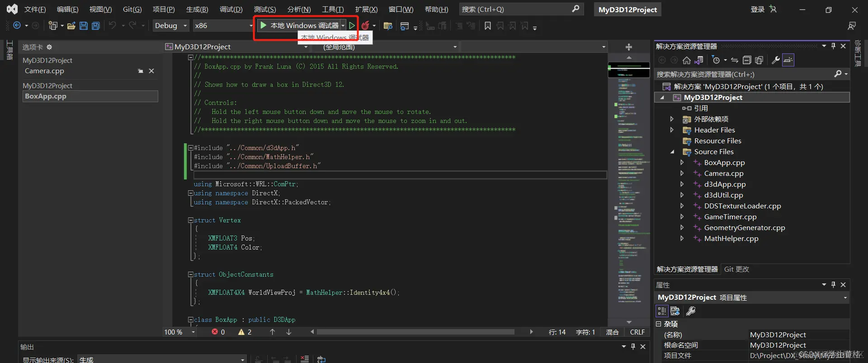Image resolution: width=868 pixels, height=363 pixels.
Task: Click Sync with Active Document icon
Action: pos(735,60)
